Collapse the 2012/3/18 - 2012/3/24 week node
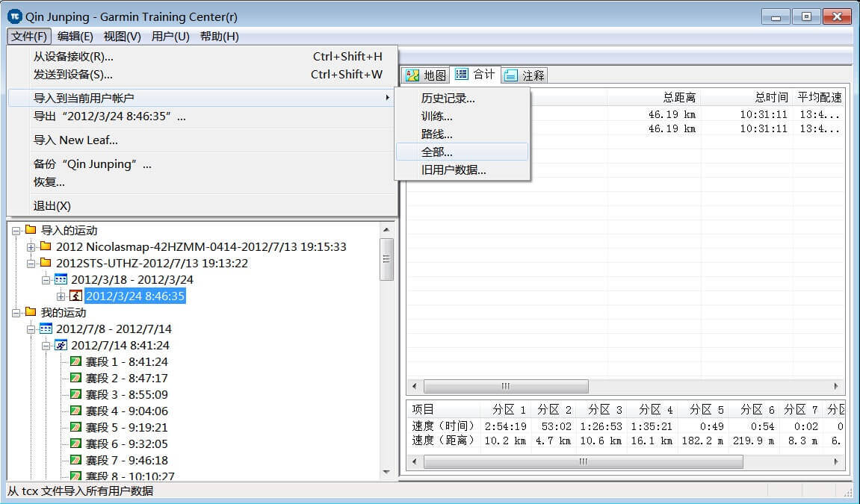This screenshot has width=860, height=504. click(x=46, y=280)
